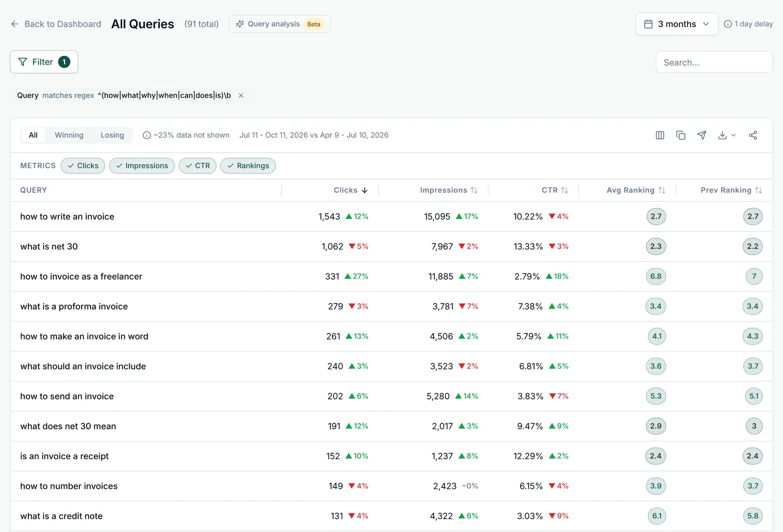Click the All Queries heading
Screen dimensions: 783x532
(142, 24)
